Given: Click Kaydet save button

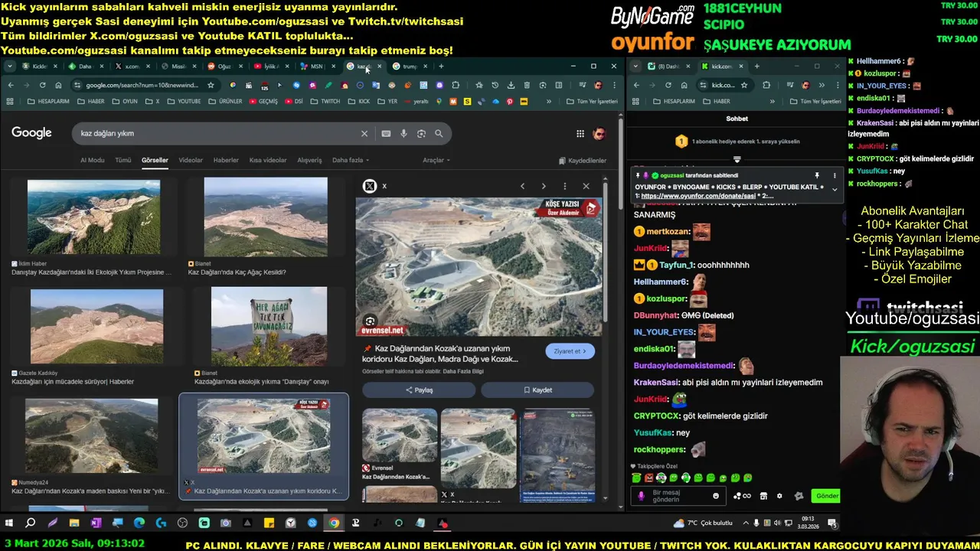Looking at the screenshot, I should (537, 390).
